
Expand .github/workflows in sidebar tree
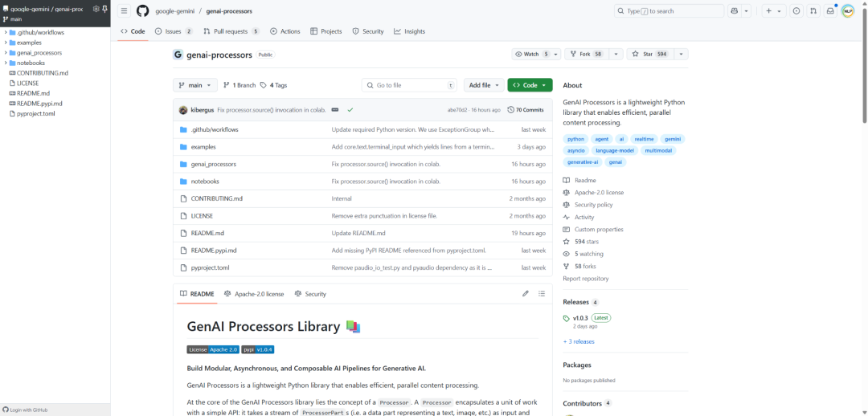tap(6, 33)
